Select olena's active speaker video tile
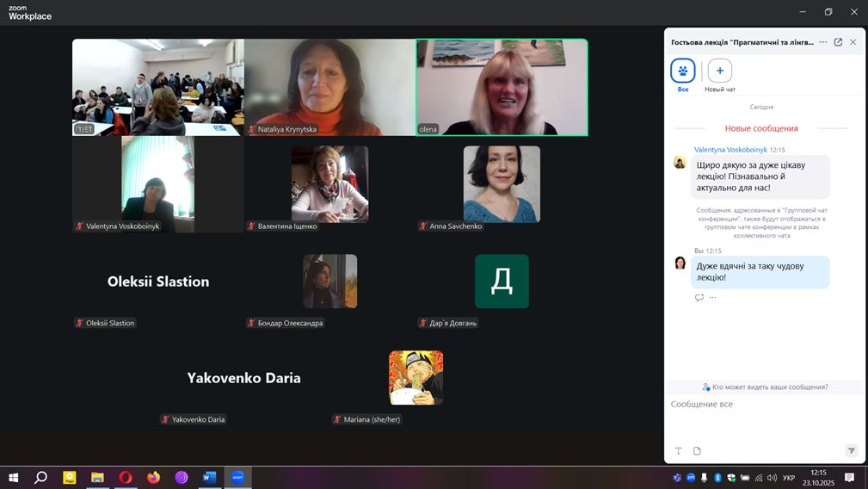 pyautogui.click(x=502, y=87)
